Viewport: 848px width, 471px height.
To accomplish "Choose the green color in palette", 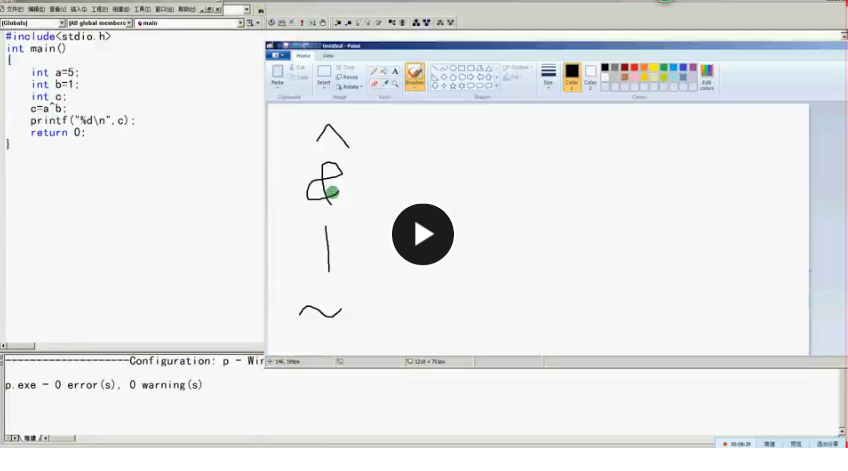I will tap(664, 68).
